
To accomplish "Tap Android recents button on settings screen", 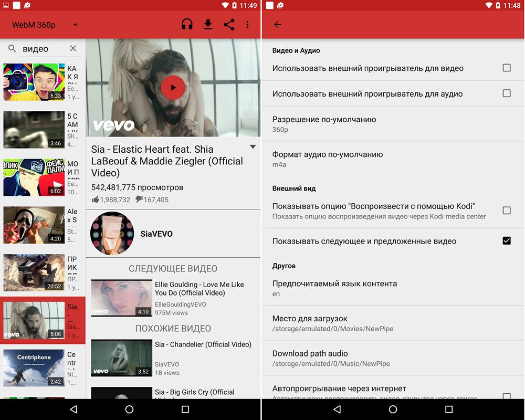I will click(x=449, y=409).
